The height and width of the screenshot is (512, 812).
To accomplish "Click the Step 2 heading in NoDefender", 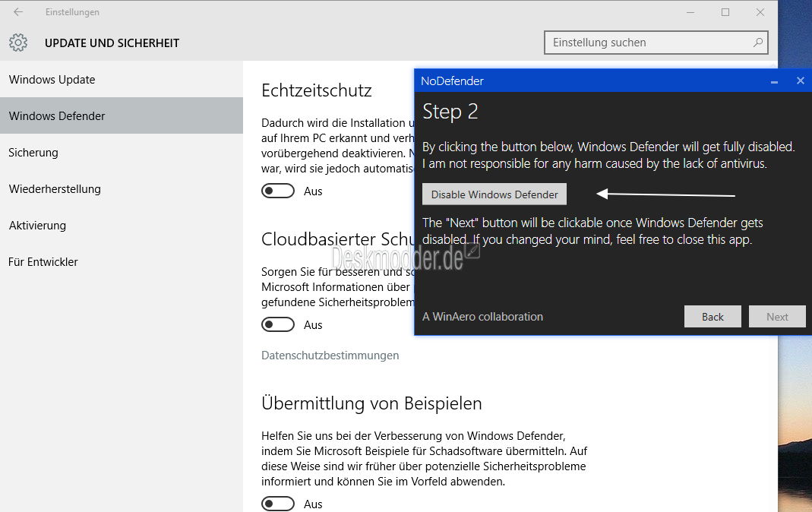I will tap(450, 112).
